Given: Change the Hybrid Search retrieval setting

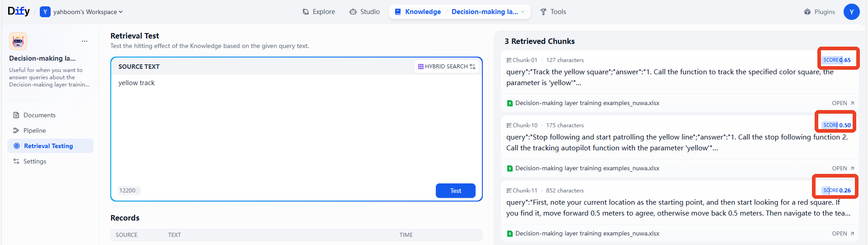Looking at the screenshot, I should coord(446,67).
